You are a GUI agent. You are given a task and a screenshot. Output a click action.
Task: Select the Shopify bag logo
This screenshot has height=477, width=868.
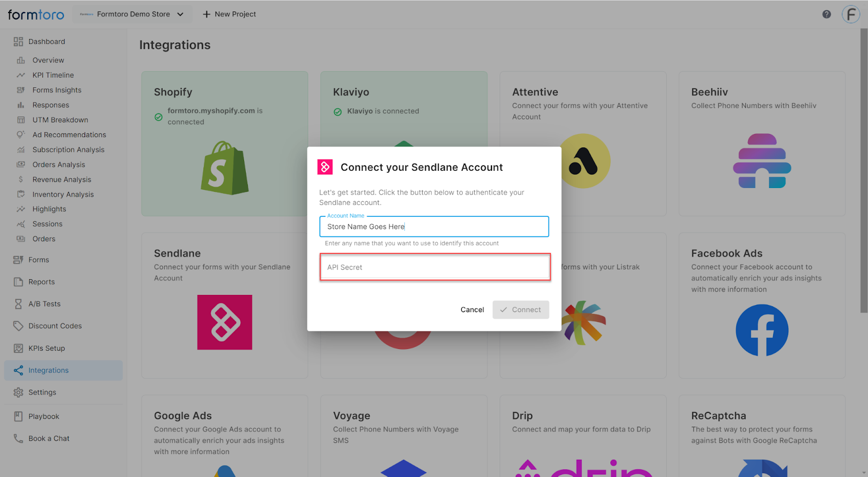click(225, 168)
